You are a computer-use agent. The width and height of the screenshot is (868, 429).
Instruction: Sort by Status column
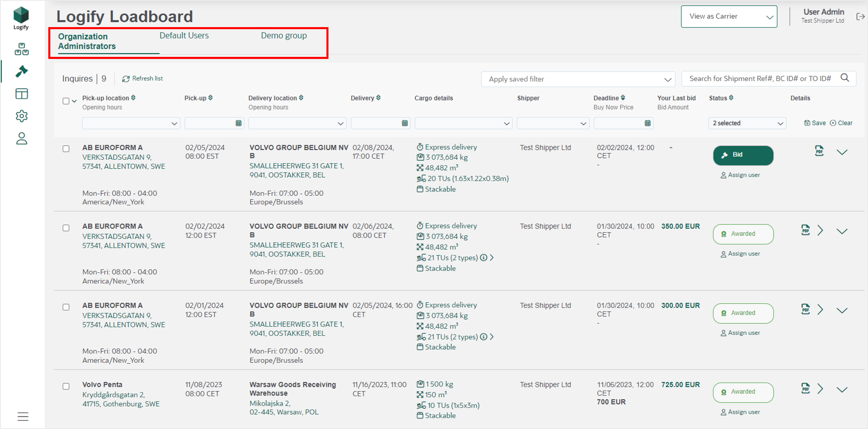pos(731,98)
